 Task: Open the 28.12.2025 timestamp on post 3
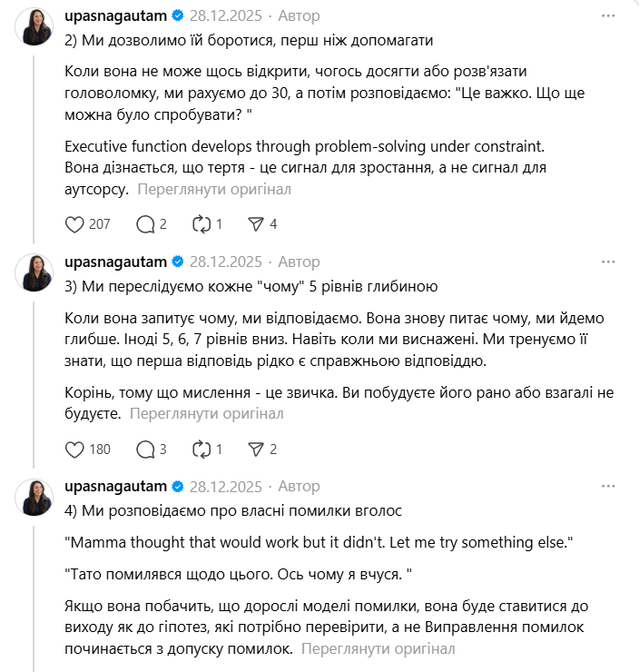(225, 262)
